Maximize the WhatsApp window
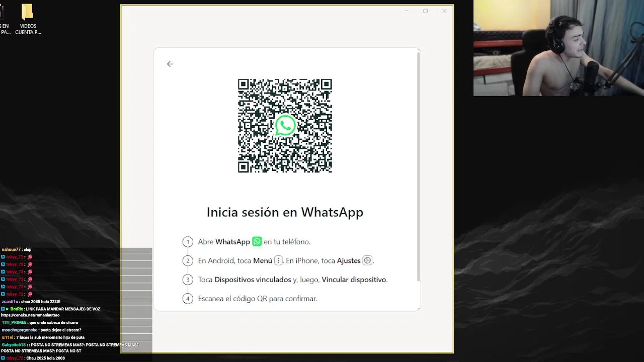Screen dimensions: 644x362 pos(425,11)
